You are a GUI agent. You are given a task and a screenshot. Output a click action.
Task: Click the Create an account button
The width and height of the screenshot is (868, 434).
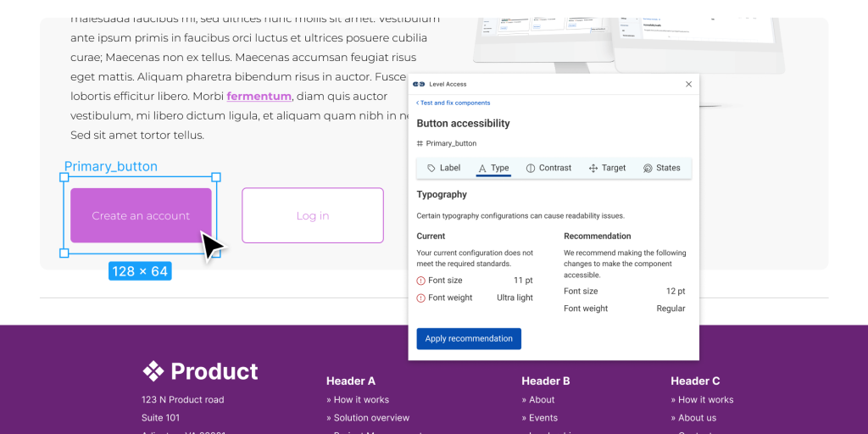point(141,215)
